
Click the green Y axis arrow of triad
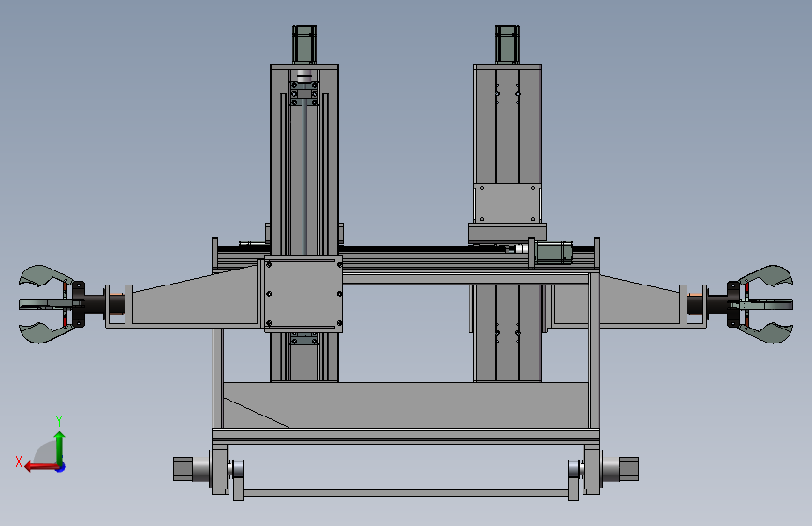pos(60,447)
